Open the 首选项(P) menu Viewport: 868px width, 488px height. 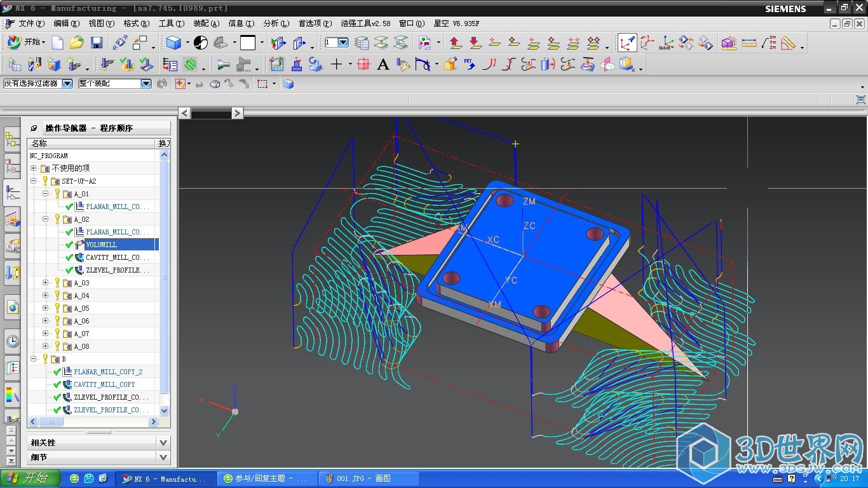(315, 24)
